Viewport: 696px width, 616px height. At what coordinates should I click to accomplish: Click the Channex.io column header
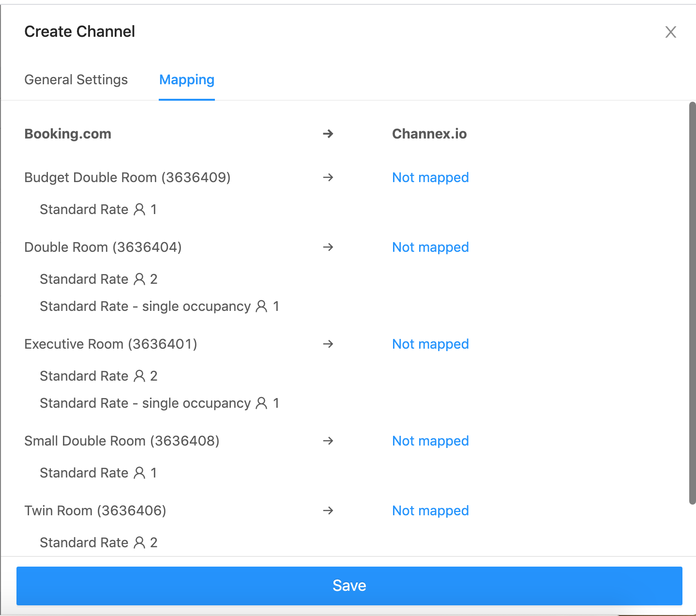tap(429, 134)
